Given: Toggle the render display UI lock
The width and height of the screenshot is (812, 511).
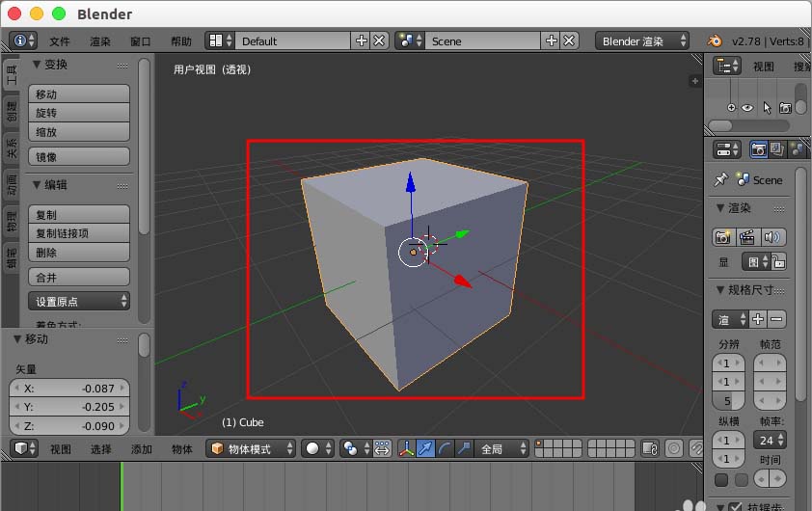Looking at the screenshot, I should 778,262.
